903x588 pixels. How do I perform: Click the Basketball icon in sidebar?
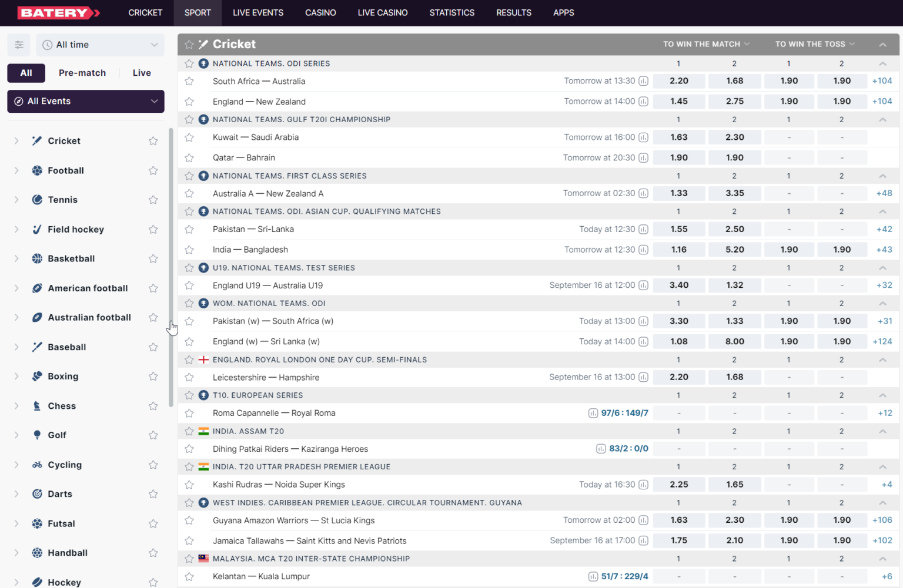point(37,258)
